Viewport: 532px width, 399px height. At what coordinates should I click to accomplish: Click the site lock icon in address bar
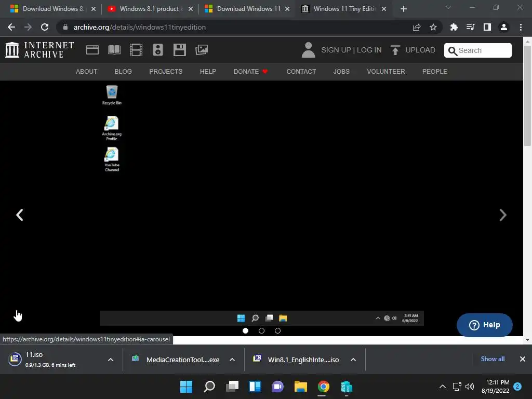click(x=65, y=27)
